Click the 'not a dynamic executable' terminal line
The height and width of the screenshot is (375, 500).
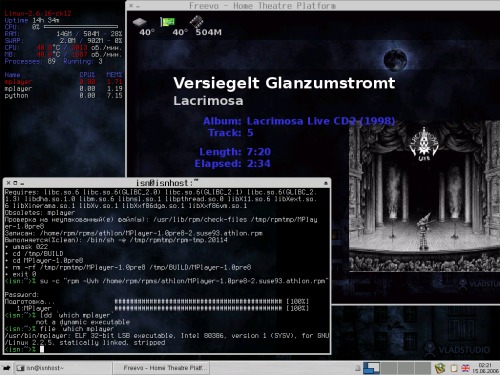(x=82, y=322)
